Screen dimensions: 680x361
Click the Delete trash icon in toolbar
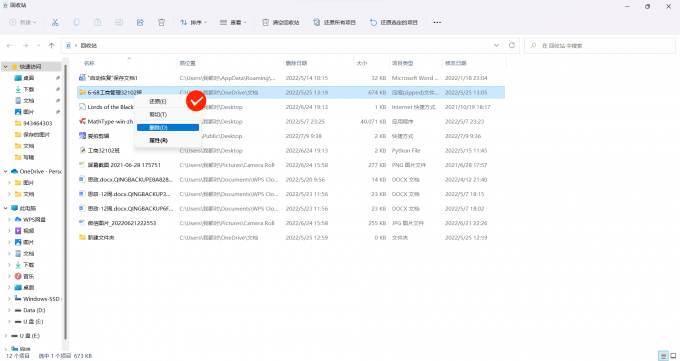click(x=161, y=23)
